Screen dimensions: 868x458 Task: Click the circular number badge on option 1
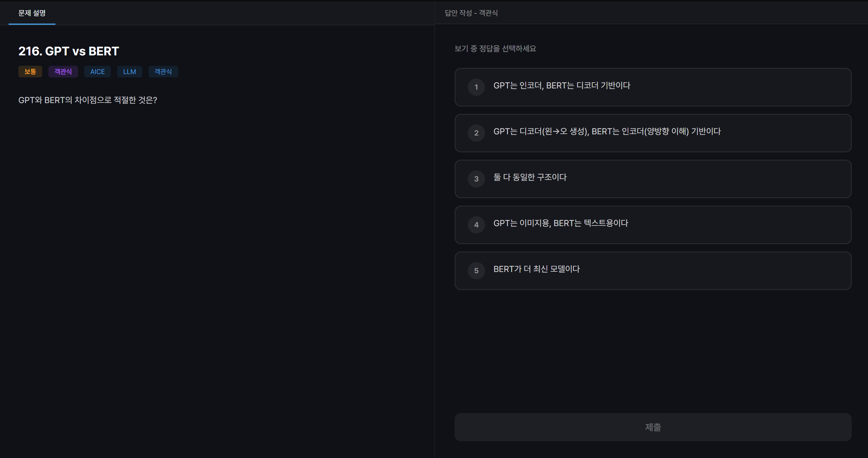click(x=476, y=87)
